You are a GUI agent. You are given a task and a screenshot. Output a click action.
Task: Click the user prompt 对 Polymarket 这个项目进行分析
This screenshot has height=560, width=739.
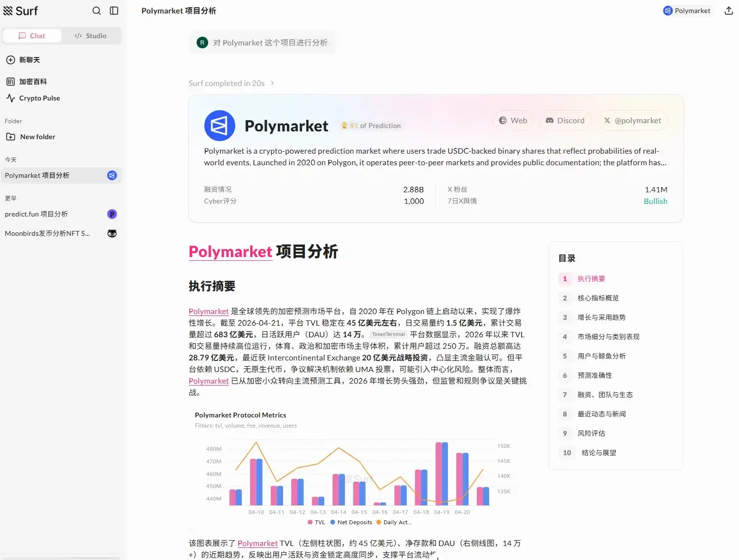click(270, 43)
